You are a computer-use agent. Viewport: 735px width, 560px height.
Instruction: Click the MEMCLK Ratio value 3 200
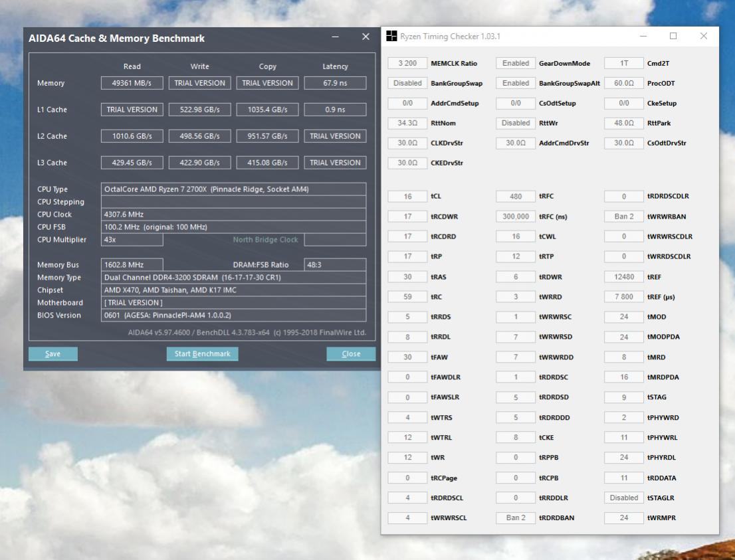click(x=407, y=63)
